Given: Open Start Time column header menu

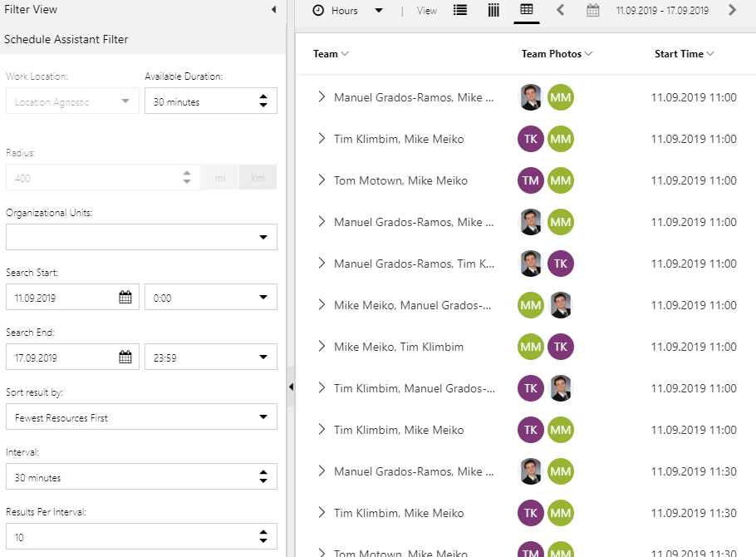Looking at the screenshot, I should point(710,54).
